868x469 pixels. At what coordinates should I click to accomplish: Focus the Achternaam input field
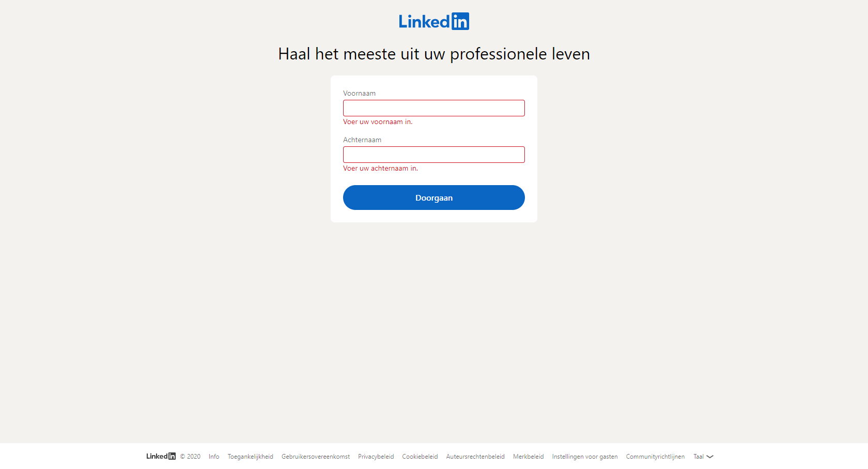[x=434, y=155]
